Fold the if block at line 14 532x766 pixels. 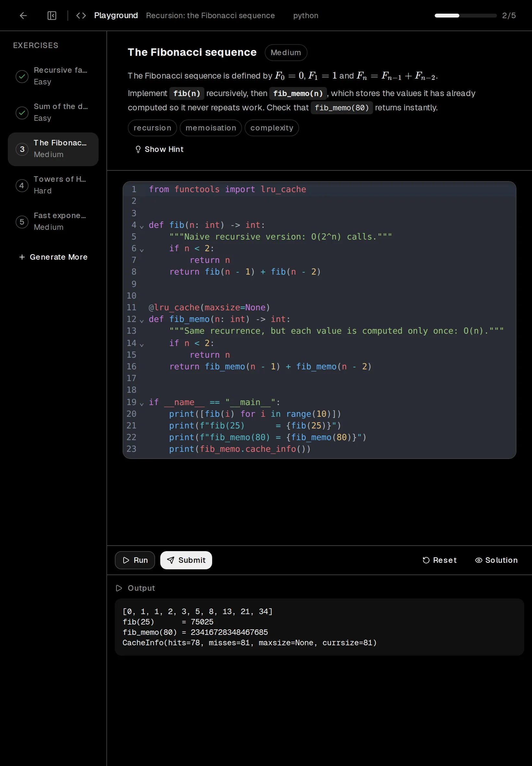coord(142,345)
